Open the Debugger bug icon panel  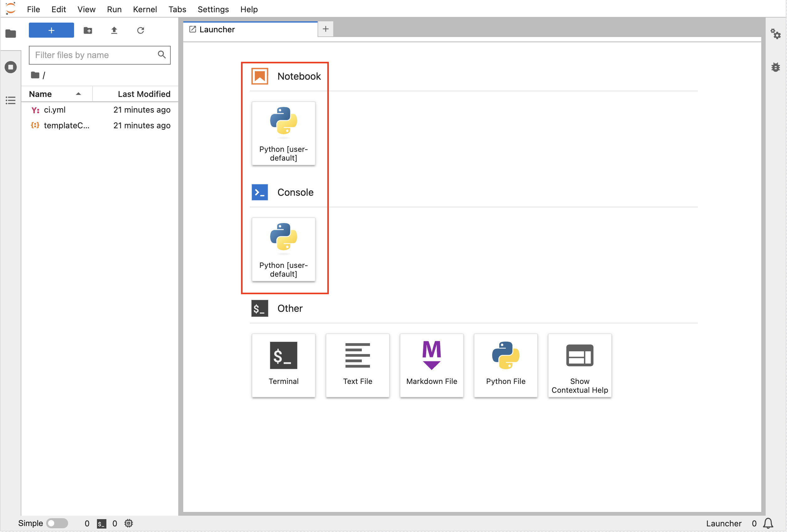click(x=775, y=67)
